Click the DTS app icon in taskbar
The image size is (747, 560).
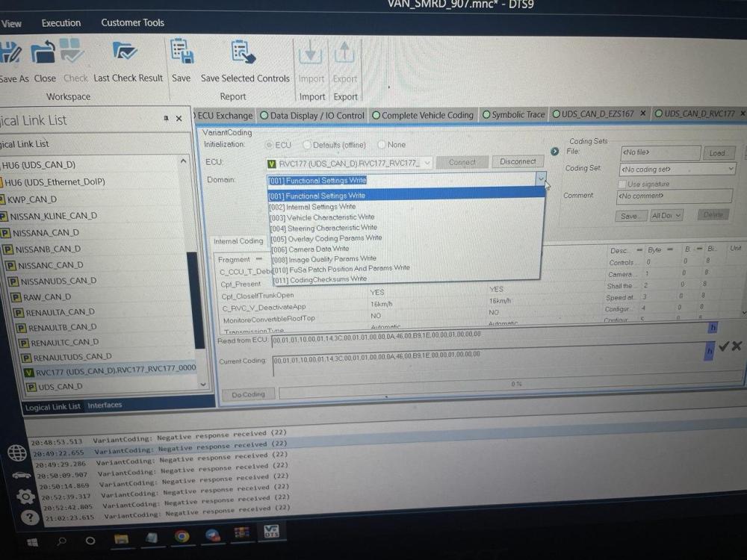click(x=272, y=530)
